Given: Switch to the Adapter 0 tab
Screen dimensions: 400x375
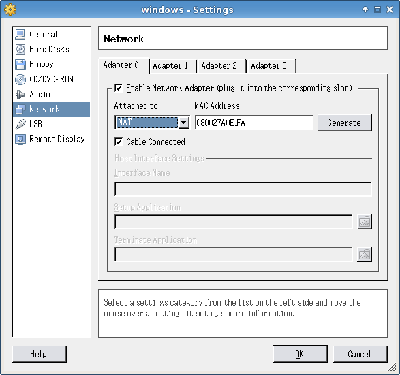Looking at the screenshot, I should click(123, 65).
